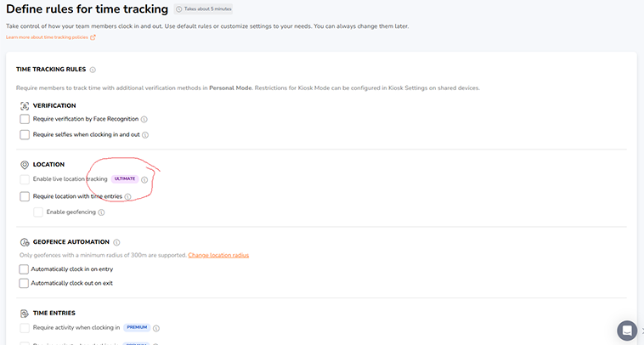Check Require activity when clocking in box
The image size is (644, 345).
pyautogui.click(x=25, y=327)
